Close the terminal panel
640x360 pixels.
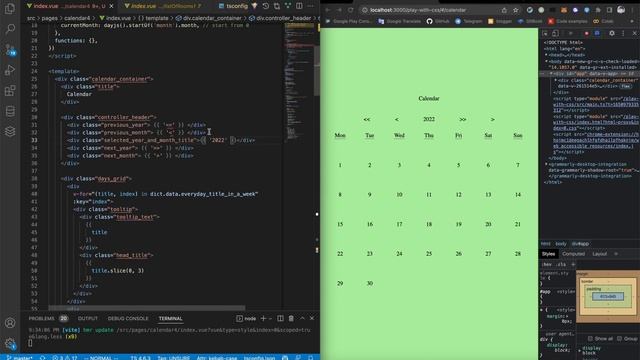click(312, 318)
